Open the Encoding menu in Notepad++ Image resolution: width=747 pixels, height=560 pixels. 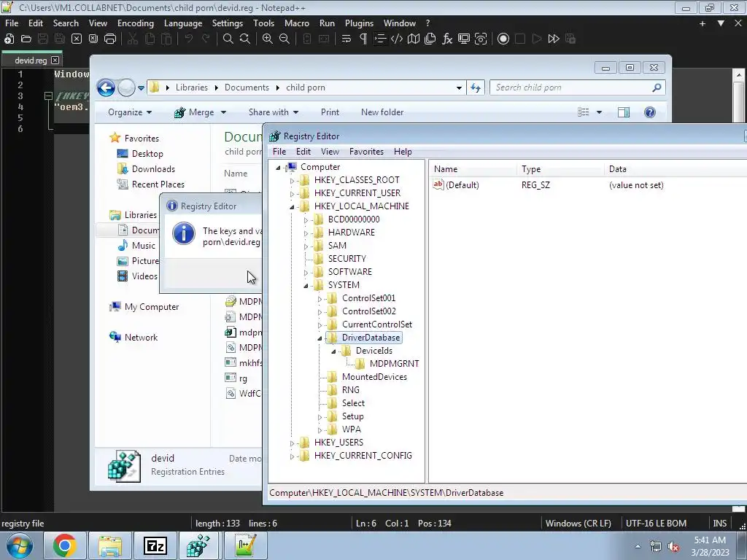pos(136,23)
